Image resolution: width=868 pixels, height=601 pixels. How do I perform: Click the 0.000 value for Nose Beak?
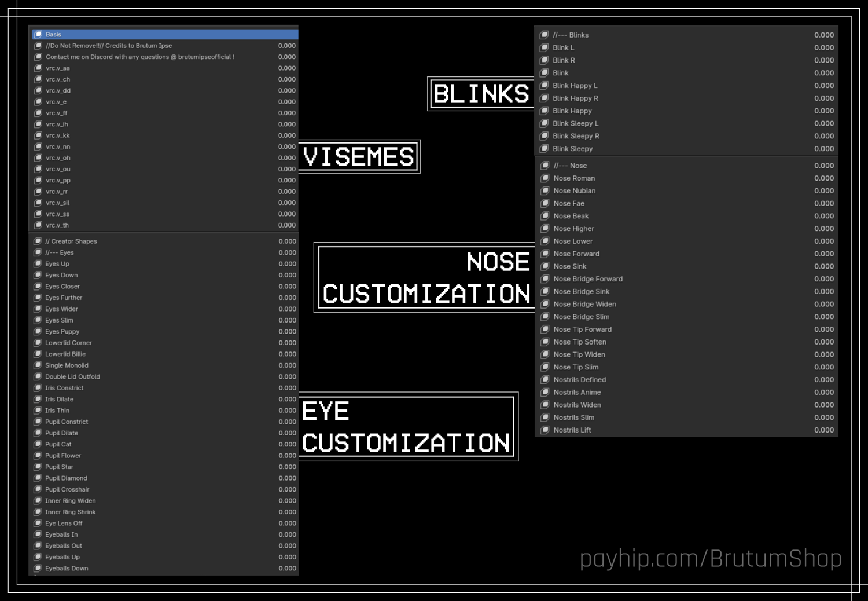[823, 216]
